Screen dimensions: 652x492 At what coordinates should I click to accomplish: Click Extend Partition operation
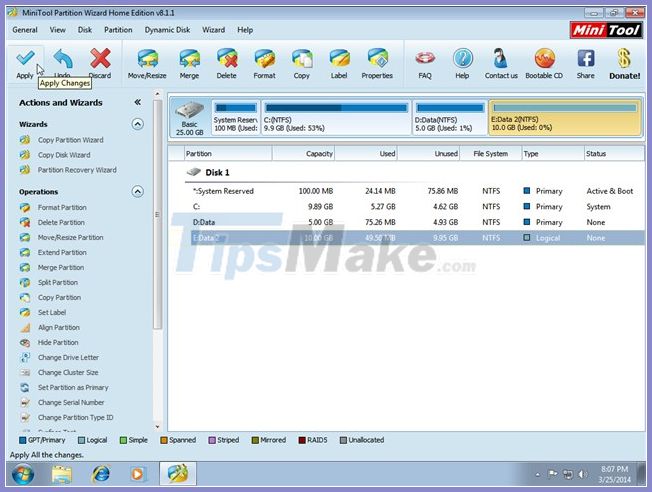(x=62, y=252)
